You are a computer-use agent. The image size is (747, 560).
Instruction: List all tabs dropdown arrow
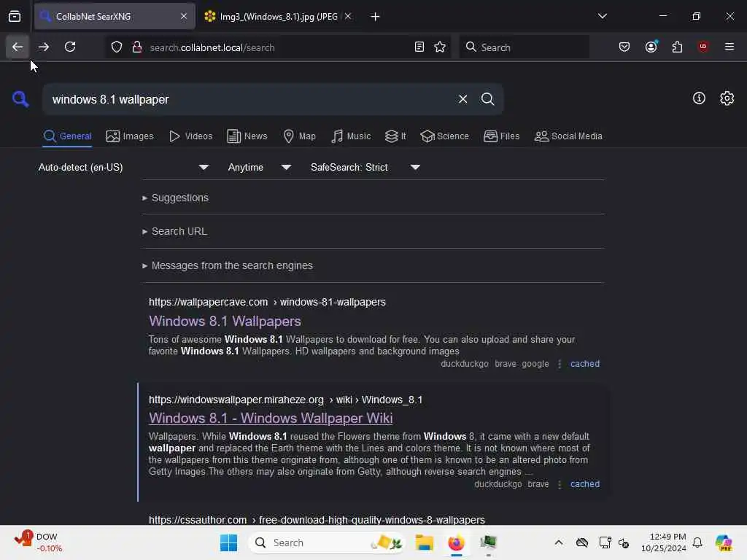(603, 16)
